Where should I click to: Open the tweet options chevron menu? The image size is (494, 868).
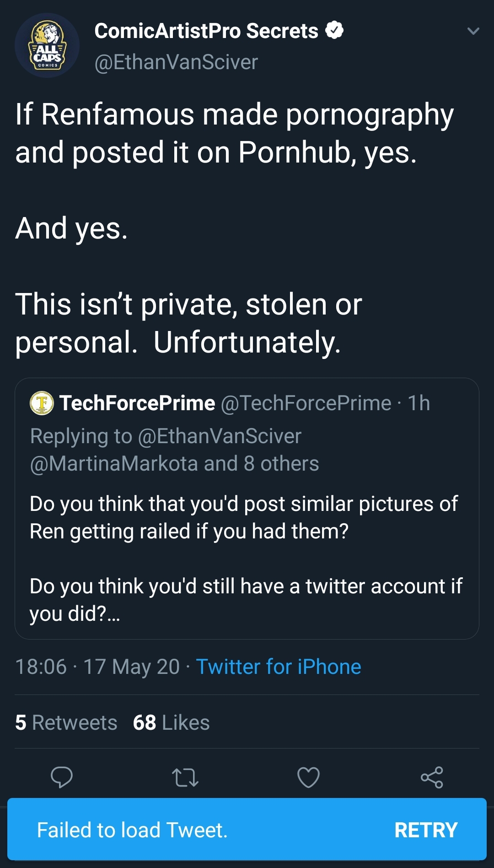[473, 31]
